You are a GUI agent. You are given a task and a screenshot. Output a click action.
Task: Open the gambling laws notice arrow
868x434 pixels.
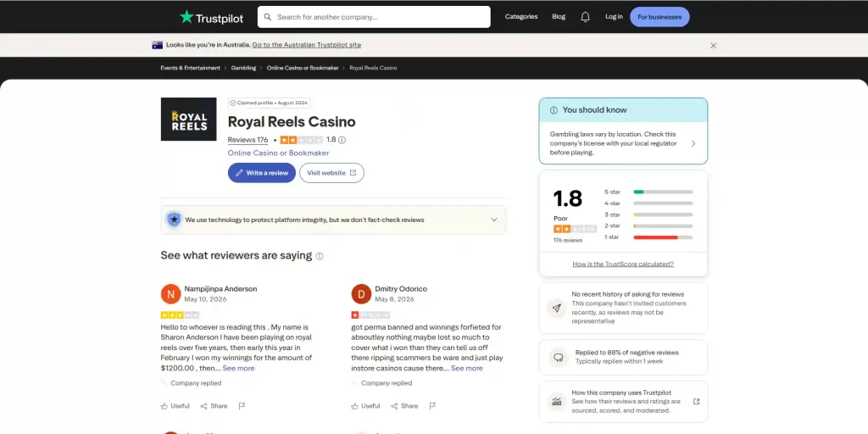pos(693,143)
